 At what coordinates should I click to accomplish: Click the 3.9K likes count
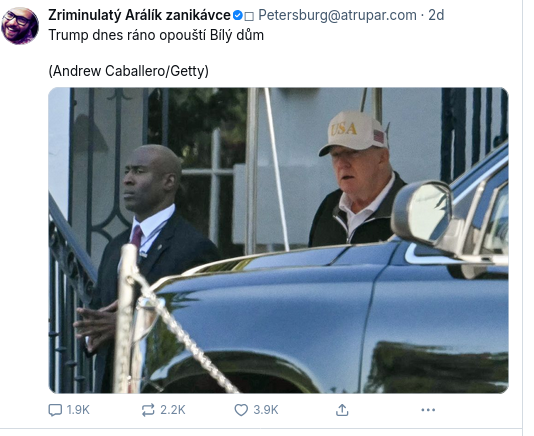coord(266,410)
